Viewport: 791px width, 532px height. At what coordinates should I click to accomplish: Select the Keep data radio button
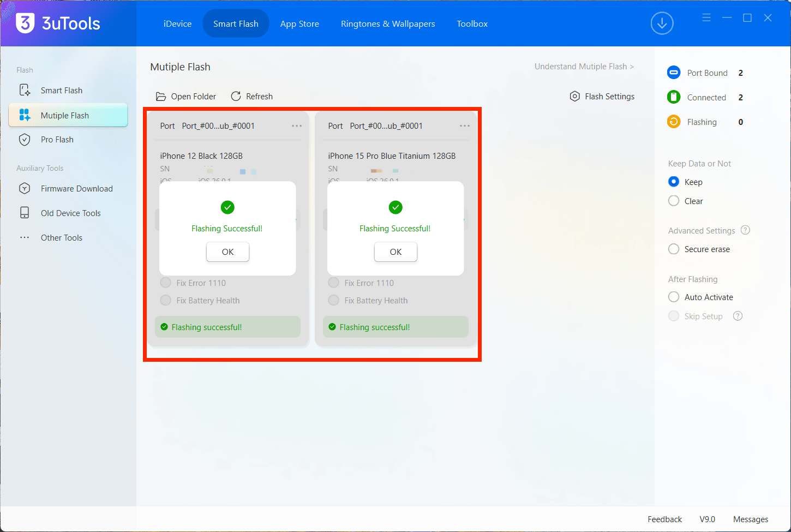pyautogui.click(x=673, y=182)
